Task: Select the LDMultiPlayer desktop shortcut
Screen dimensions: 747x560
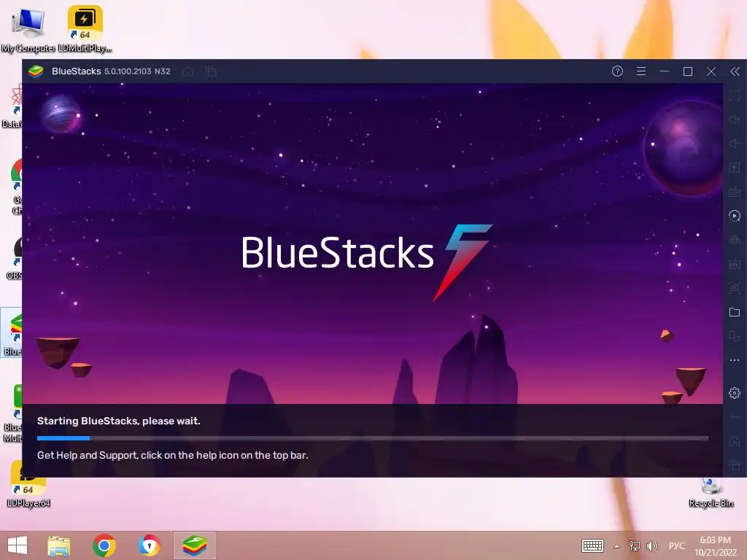Action: [x=85, y=29]
